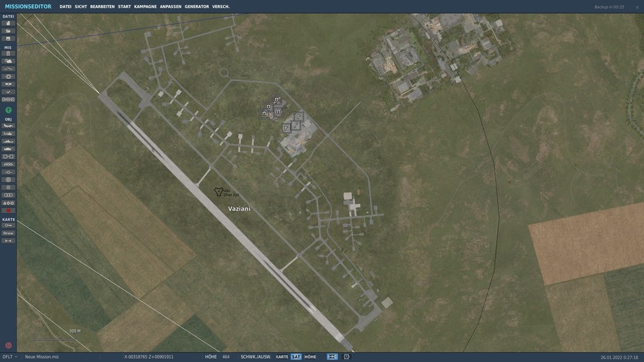Screen dimensions: 644x362
Task: Switch map view to HÖHE mode
Action: click(x=310, y=357)
